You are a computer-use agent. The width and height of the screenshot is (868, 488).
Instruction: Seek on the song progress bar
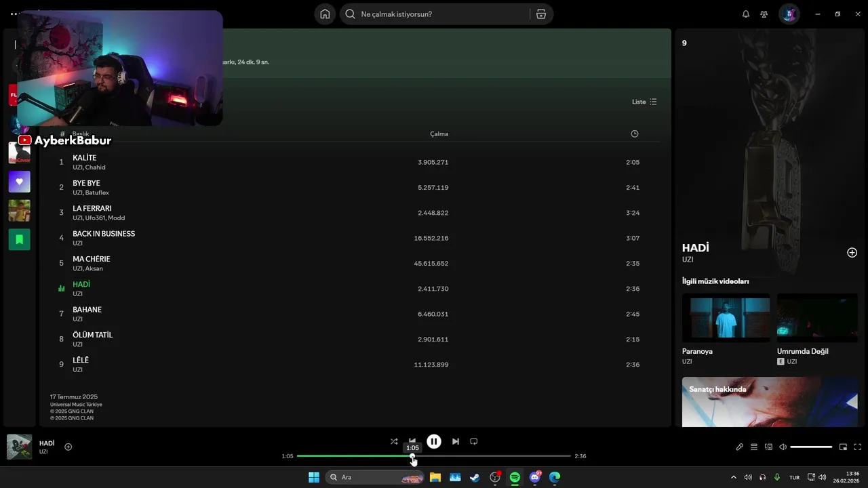pyautogui.click(x=434, y=456)
